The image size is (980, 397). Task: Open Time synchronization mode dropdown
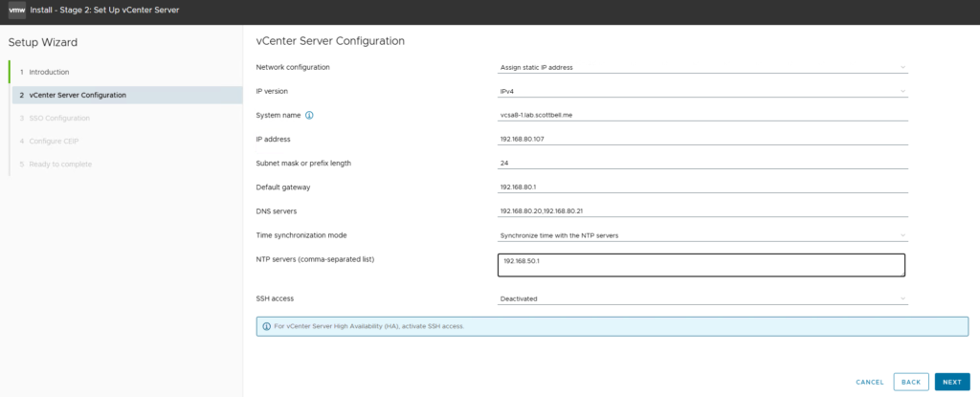(702, 234)
